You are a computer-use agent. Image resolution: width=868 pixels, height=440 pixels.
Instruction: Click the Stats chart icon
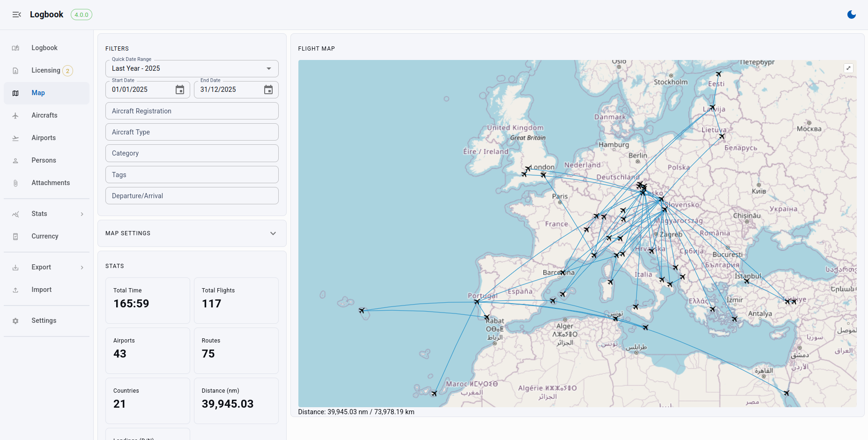(15, 214)
